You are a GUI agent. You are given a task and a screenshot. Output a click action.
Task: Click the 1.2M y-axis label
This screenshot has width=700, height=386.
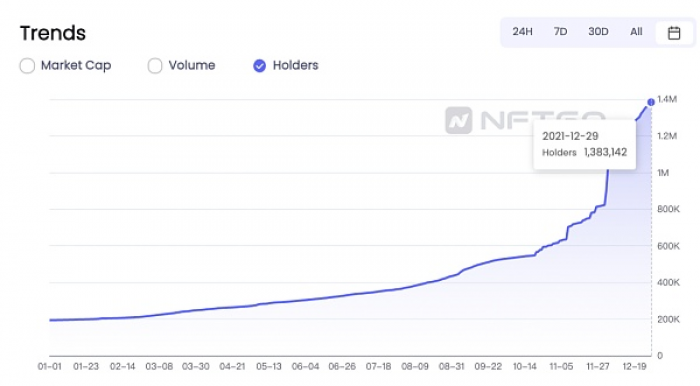coord(667,136)
